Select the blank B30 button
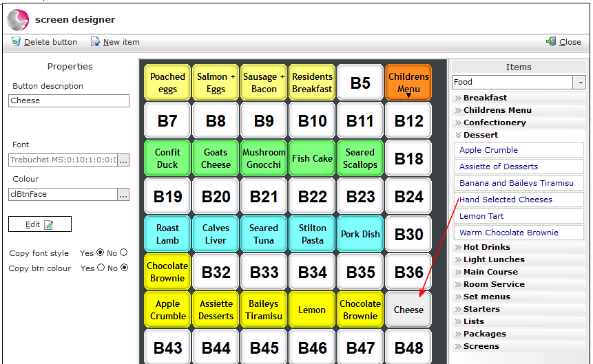The width and height of the screenshot is (593, 364). tap(408, 234)
